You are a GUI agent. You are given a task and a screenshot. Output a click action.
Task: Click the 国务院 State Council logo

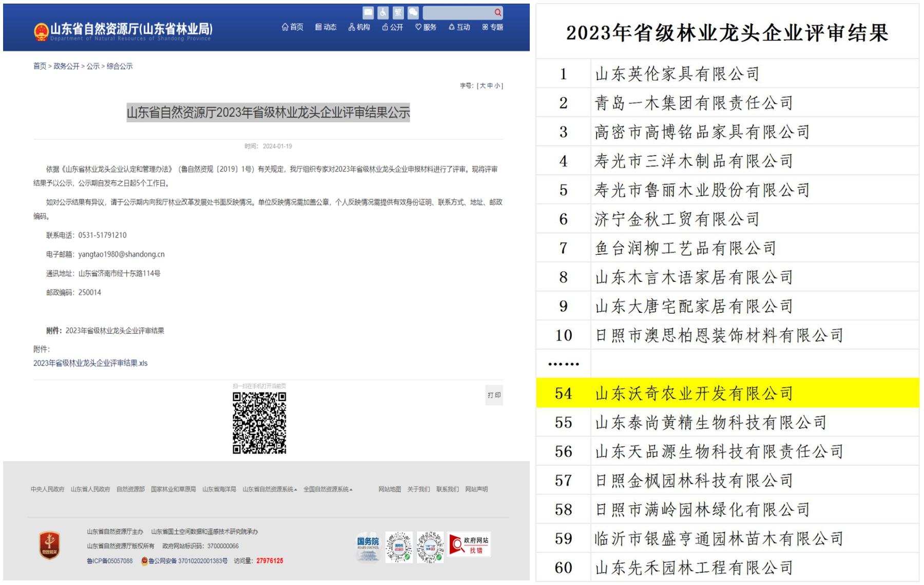coord(368,548)
